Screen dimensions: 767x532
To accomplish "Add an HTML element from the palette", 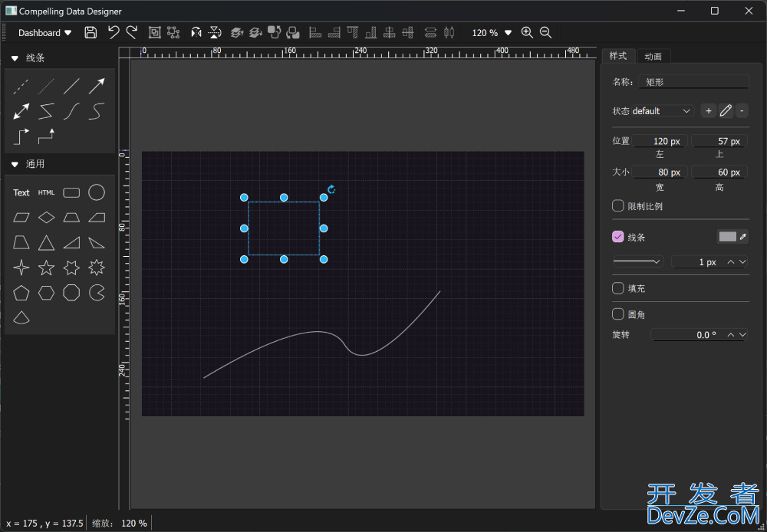I will [47, 192].
